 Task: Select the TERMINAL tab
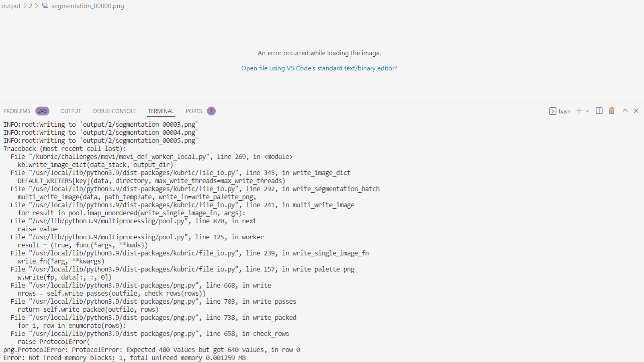coord(160,111)
